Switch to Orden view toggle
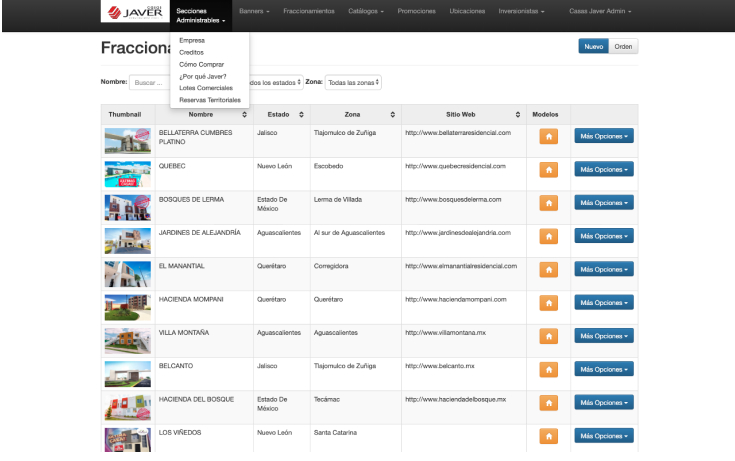The width and height of the screenshot is (735, 461). [x=623, y=46]
